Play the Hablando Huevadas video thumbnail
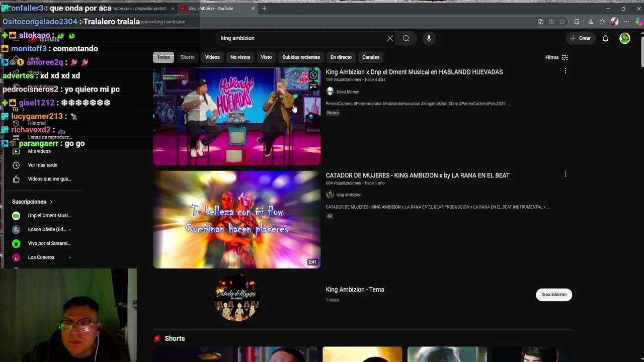The width and height of the screenshot is (644, 362). 236,116
